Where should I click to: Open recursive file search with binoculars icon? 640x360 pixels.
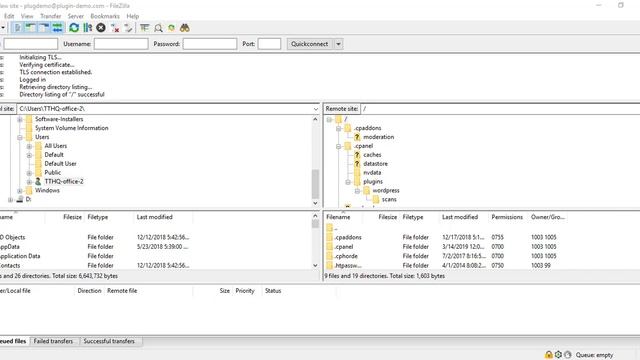(x=185, y=28)
